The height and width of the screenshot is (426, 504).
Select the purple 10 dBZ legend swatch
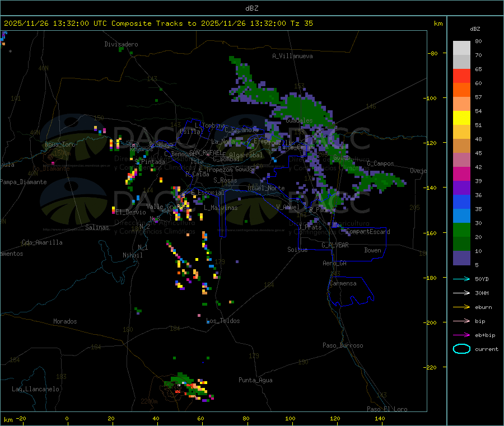461,258
